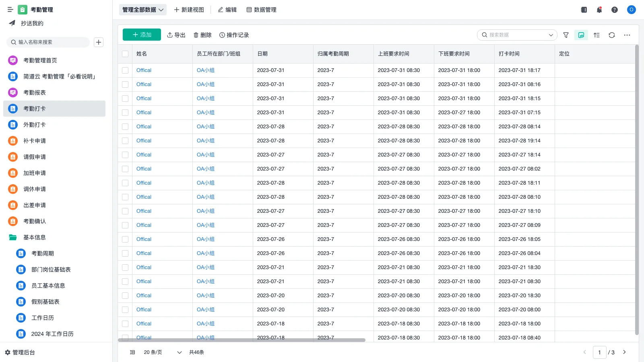Screen dimensions: 644x362
Task: Collapse the sidebar with hamburger icon
Action: click(x=10, y=10)
